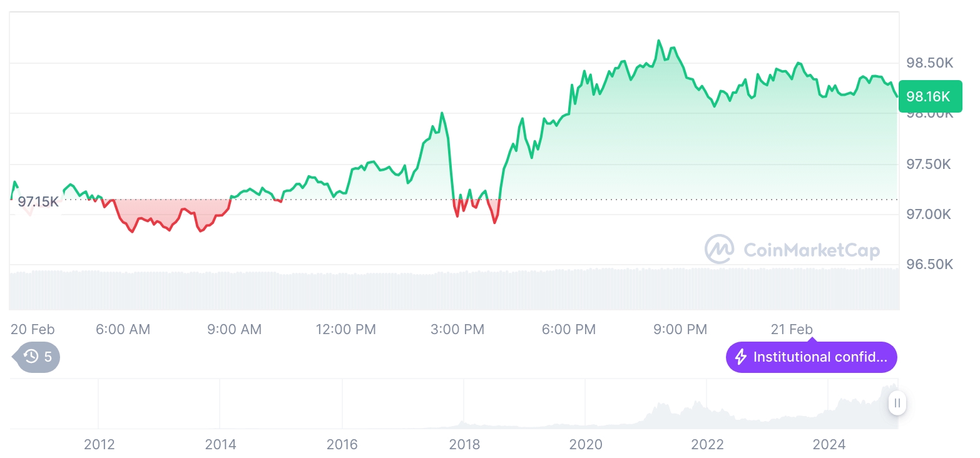Image resolution: width=980 pixels, height=458 pixels.
Task: Click the 98.50K price axis label
Action: click(929, 63)
